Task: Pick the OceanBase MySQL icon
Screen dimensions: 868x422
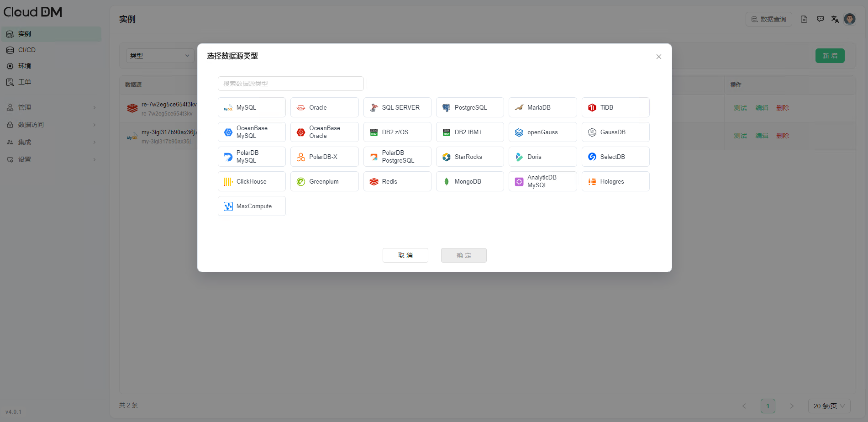Action: [228, 132]
